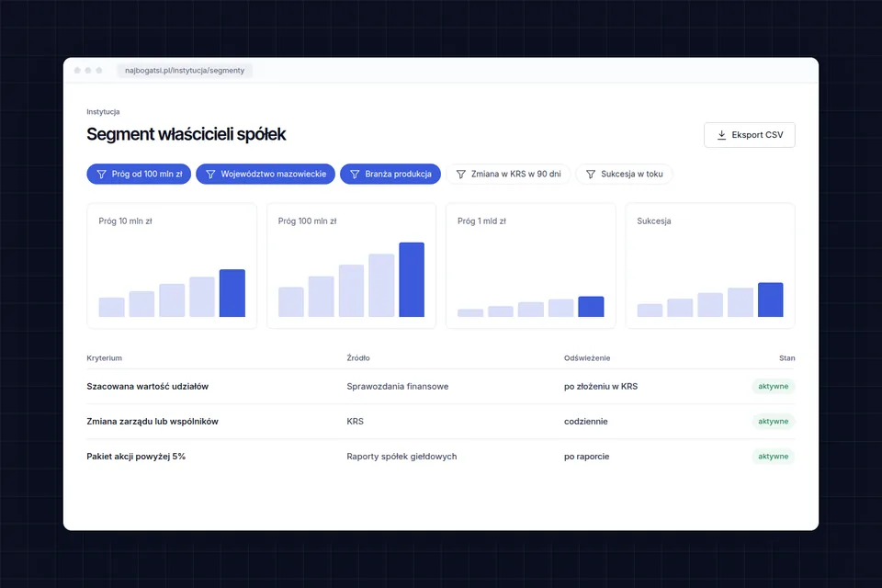Export the segment with Eksport CSV
This screenshot has height=588, width=882.
[750, 135]
